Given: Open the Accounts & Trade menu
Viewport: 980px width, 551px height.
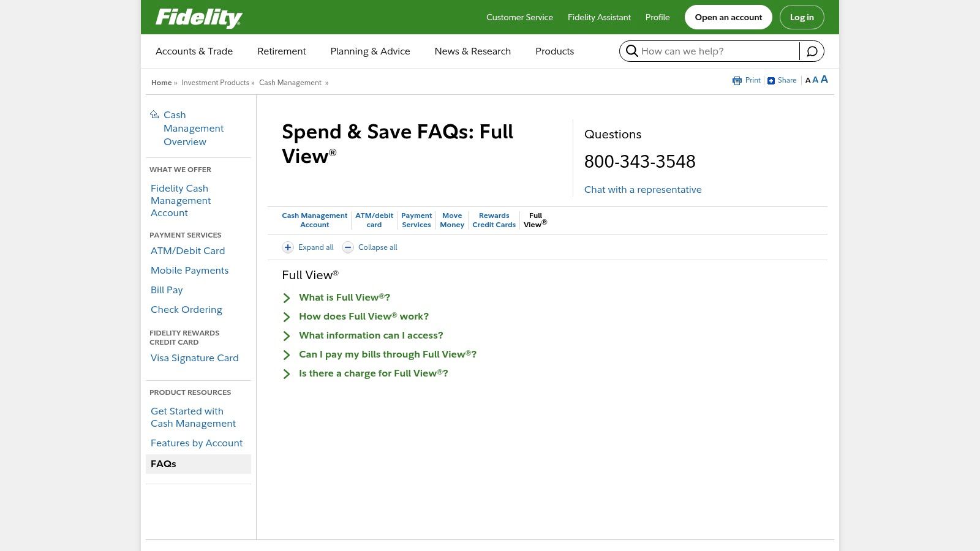Looking at the screenshot, I should tap(194, 51).
